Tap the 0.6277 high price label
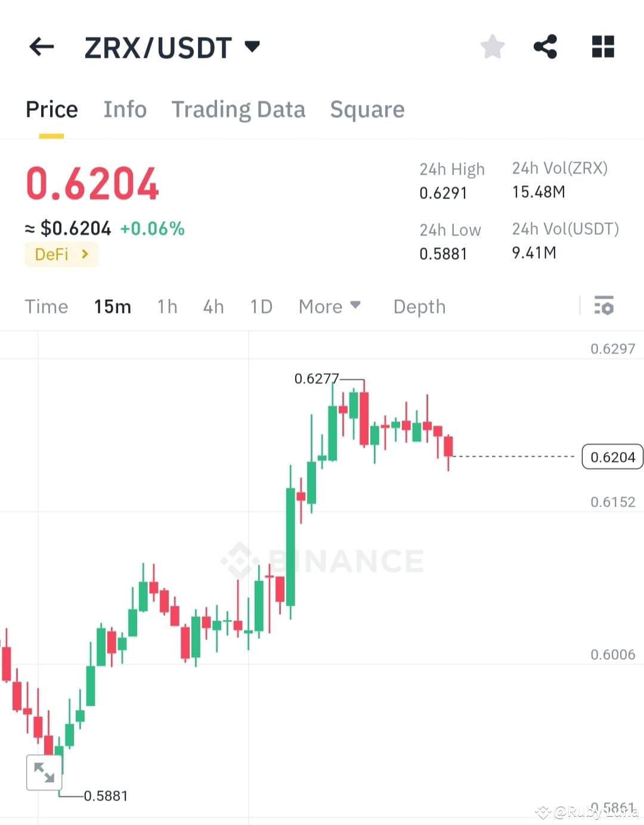This screenshot has height=825, width=644. tap(317, 378)
